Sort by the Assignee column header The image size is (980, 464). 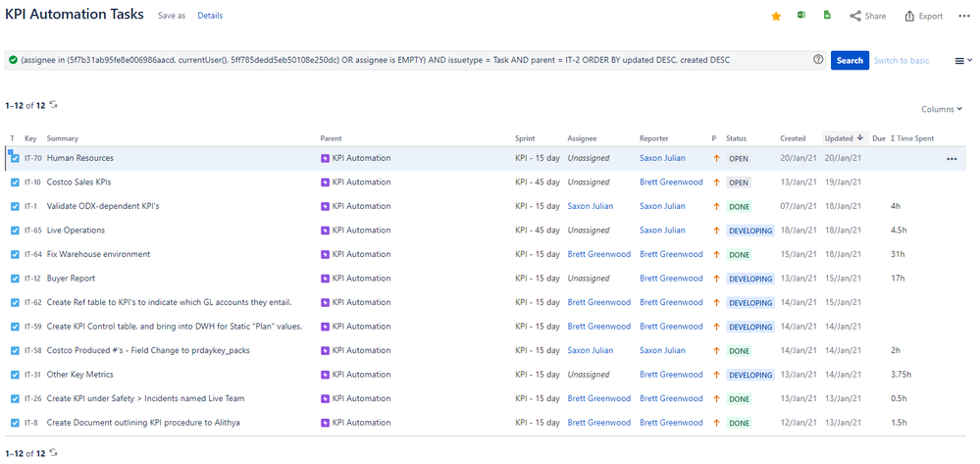tap(582, 138)
